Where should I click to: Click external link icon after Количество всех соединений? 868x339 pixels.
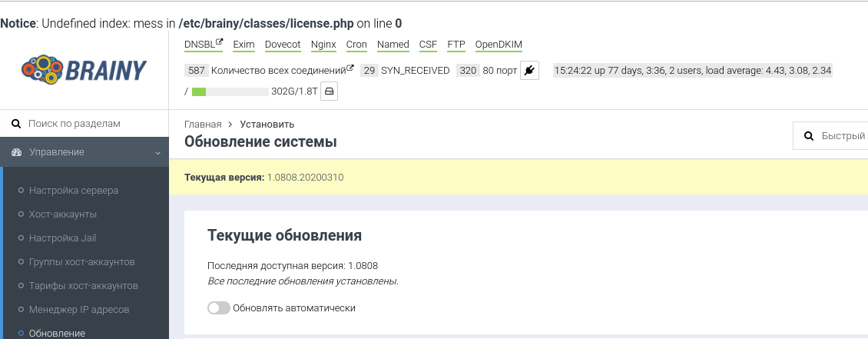click(x=350, y=68)
